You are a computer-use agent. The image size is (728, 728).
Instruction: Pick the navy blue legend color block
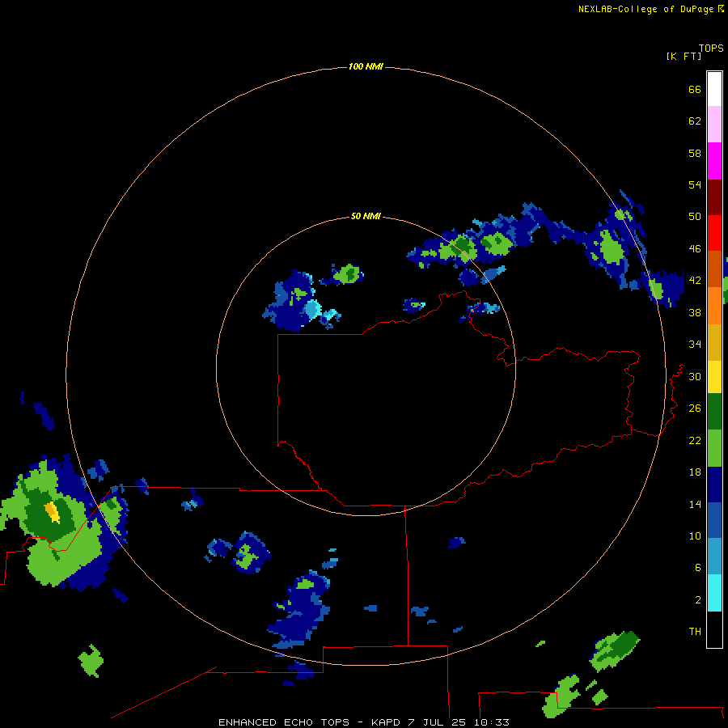coord(714,485)
